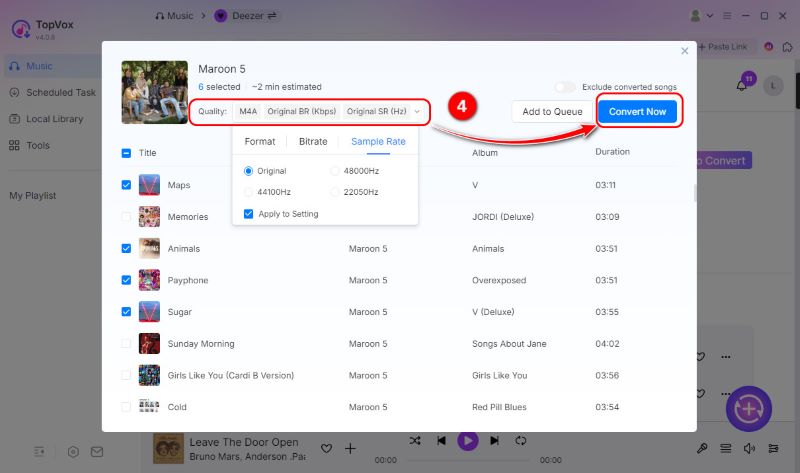This screenshot has height=473, width=800.
Task: Check the Girls Like You checkbox
Action: (126, 375)
